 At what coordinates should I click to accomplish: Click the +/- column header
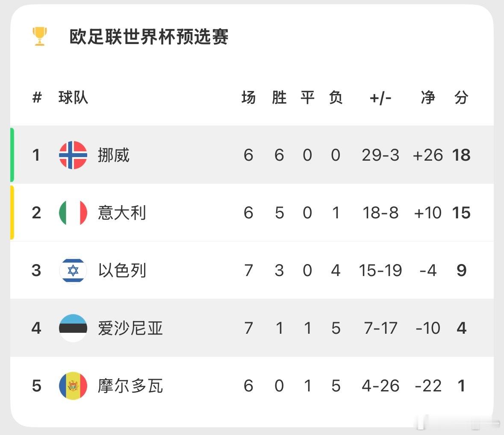point(380,98)
